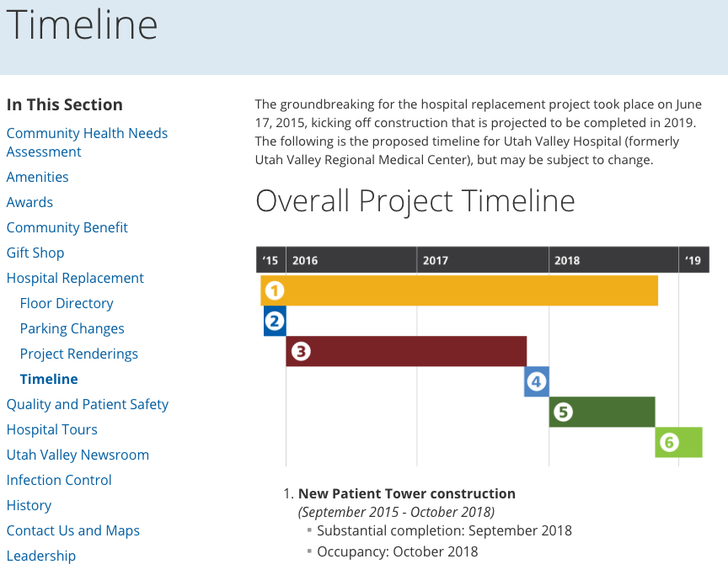This screenshot has height=575, width=728.
Task: Expand the Hospital Replacement section
Action: [75, 278]
